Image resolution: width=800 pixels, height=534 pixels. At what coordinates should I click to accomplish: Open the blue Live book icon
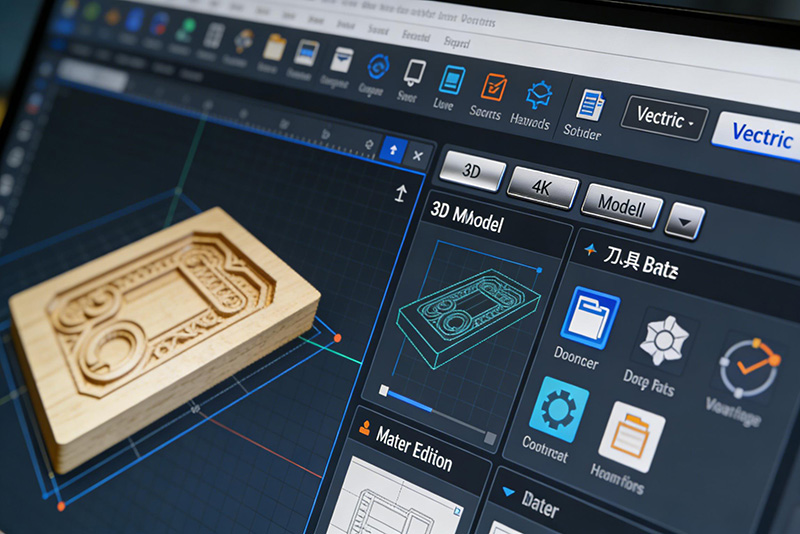coord(452,80)
